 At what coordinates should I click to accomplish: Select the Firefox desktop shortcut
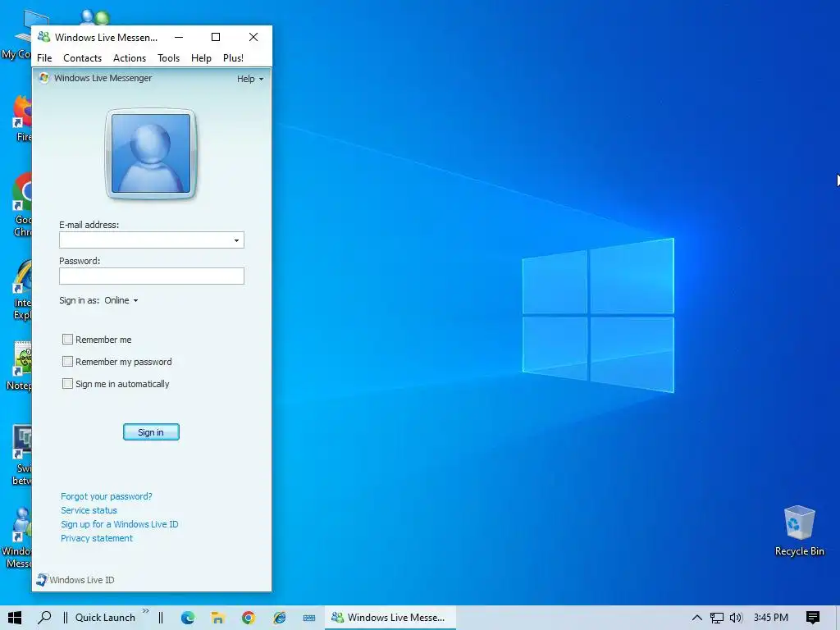tap(21, 118)
